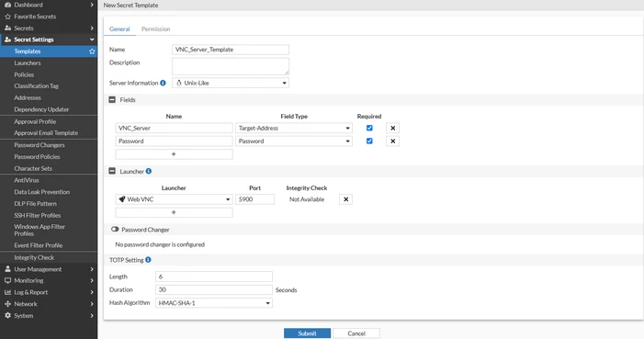
Task: Open Server Information Unix-Like dropdown
Action: [231, 83]
